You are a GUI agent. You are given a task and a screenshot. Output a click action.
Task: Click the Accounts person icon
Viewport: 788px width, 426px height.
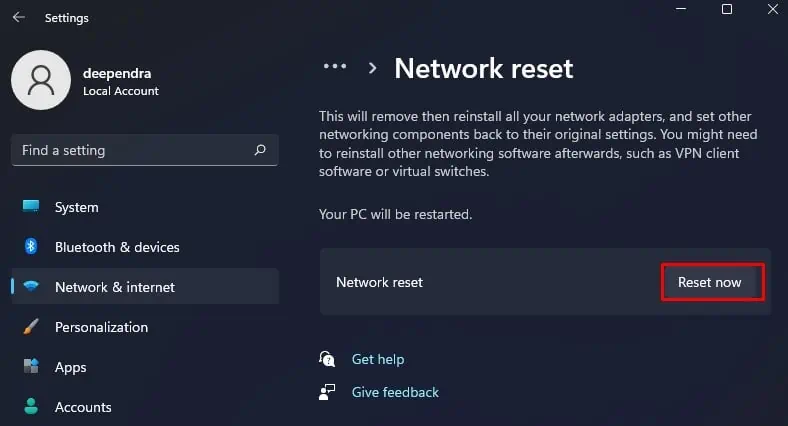click(x=31, y=407)
